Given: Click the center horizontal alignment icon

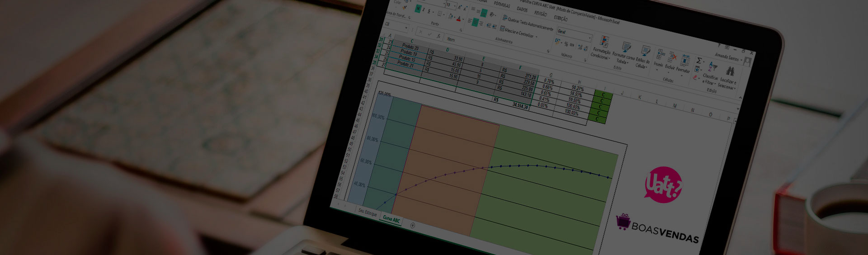Looking at the screenshot, I should click(x=475, y=22).
